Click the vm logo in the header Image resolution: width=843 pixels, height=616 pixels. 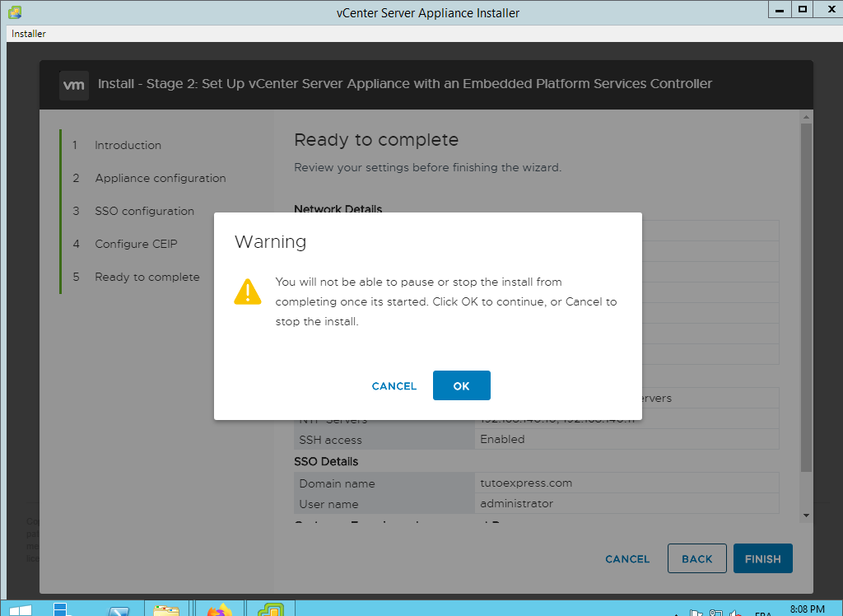73,85
